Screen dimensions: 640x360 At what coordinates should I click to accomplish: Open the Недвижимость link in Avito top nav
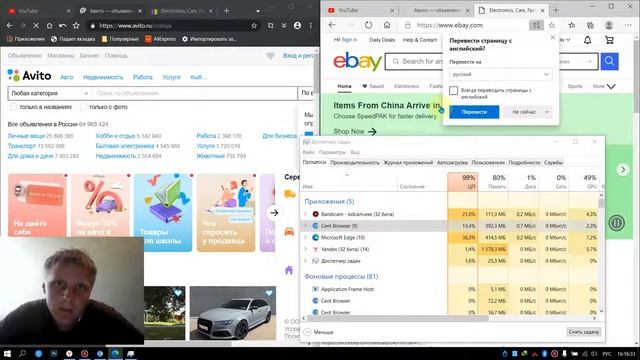[x=103, y=77]
